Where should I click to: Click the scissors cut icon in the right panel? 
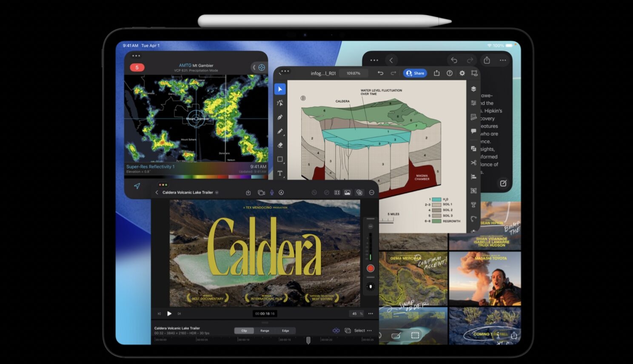(473, 162)
